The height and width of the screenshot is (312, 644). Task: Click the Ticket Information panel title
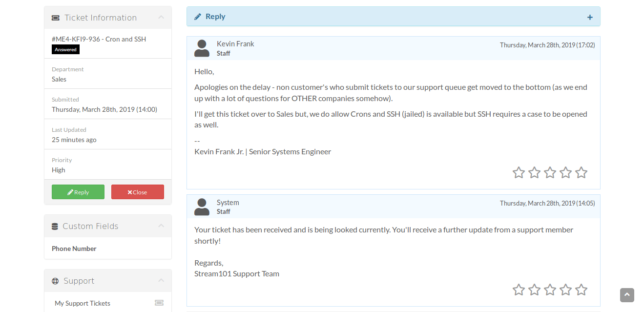101,18
